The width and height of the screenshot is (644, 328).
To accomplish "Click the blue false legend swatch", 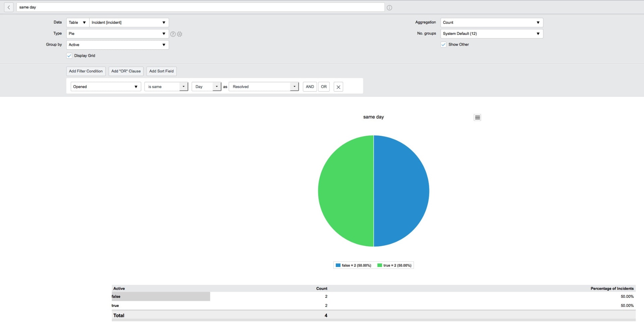I will tap(338, 265).
